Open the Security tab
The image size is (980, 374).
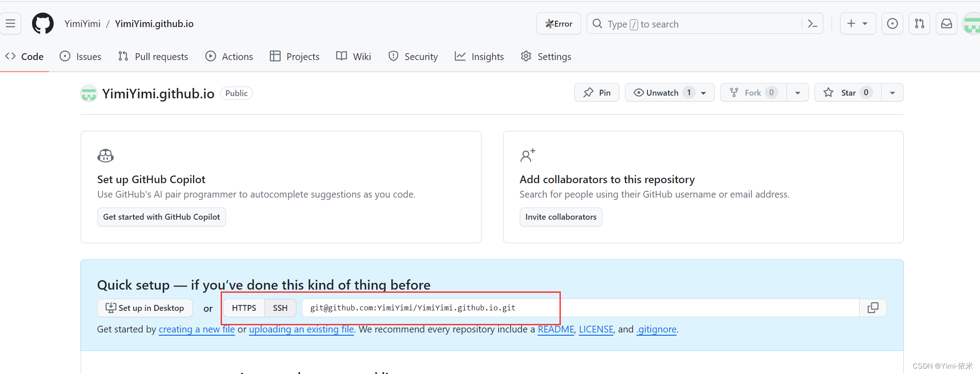pos(413,56)
